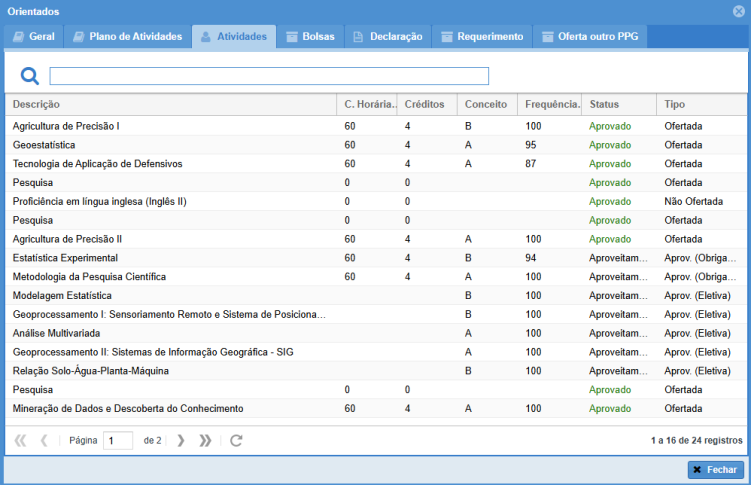Switch to Plano de Atividades tab
The height and width of the screenshot is (485, 751).
click(127, 37)
